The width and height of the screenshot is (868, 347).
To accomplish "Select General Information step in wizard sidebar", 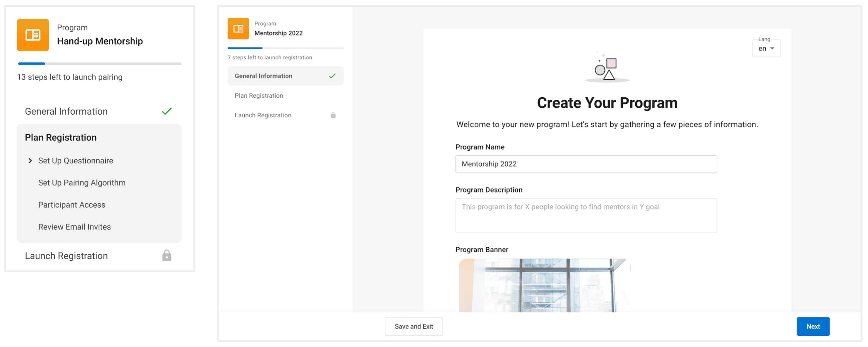I will point(263,76).
